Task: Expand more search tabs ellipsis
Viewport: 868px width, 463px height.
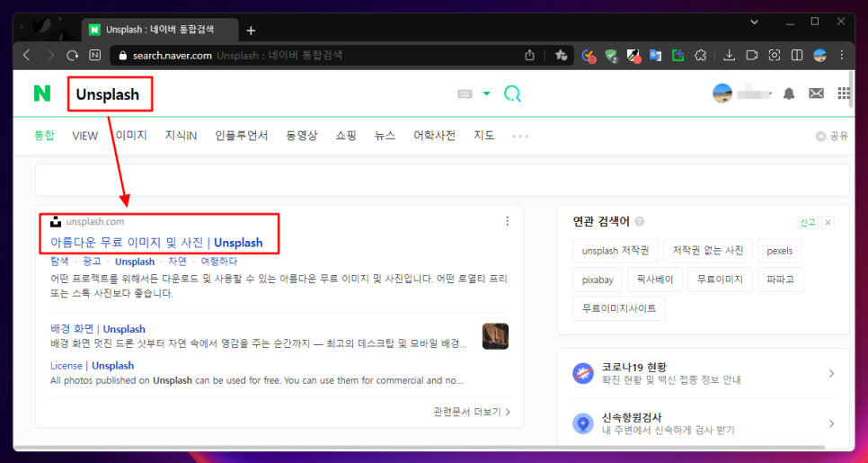Action: 520,137
